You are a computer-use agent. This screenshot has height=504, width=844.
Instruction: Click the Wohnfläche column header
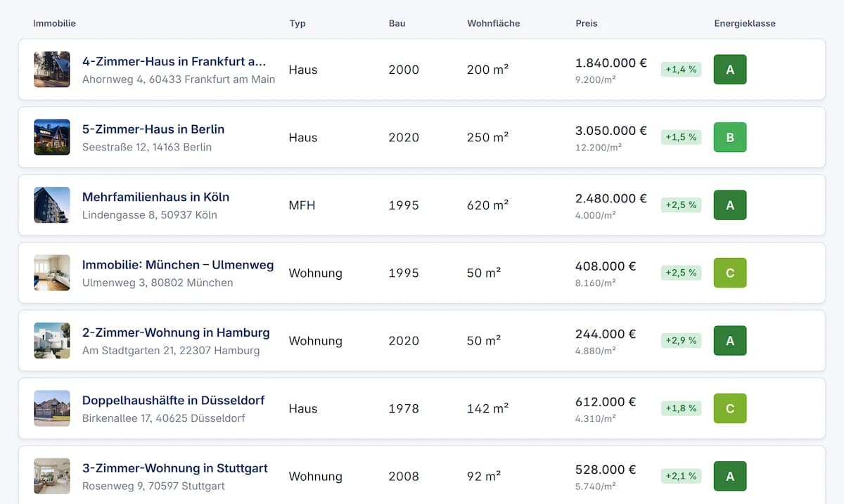494,23
